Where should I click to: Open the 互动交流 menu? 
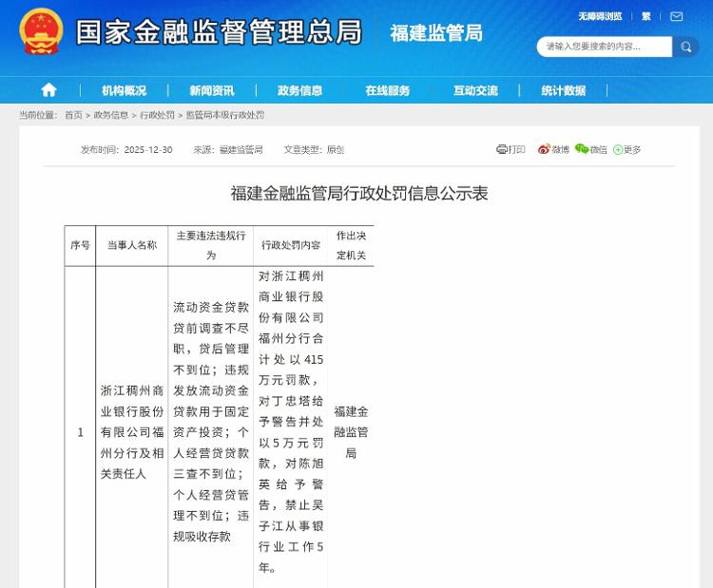click(x=475, y=90)
